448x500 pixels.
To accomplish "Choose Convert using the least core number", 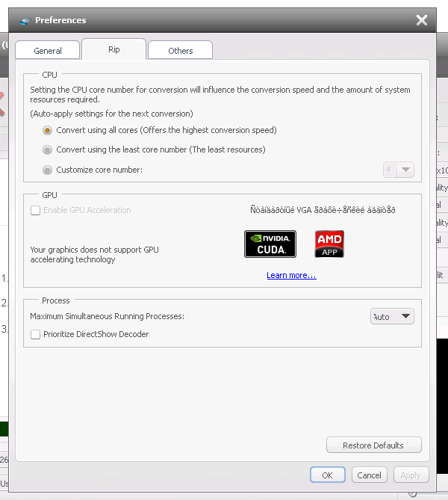I will [47, 150].
